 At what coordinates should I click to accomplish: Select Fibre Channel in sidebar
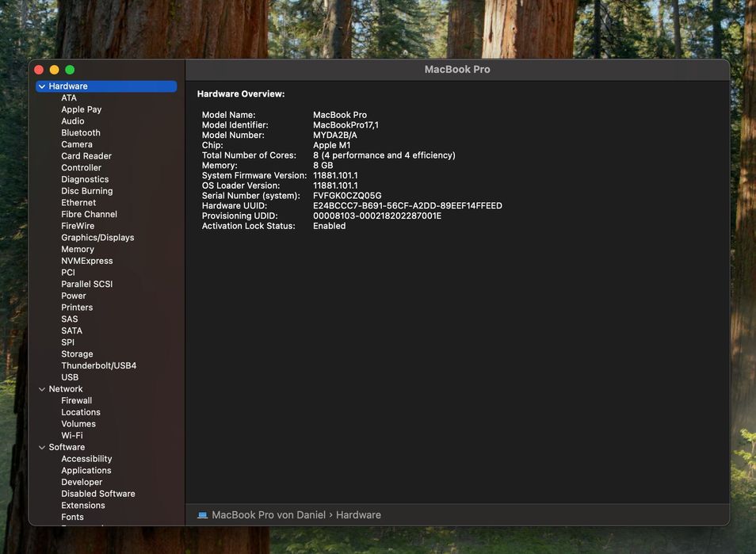[x=90, y=214]
